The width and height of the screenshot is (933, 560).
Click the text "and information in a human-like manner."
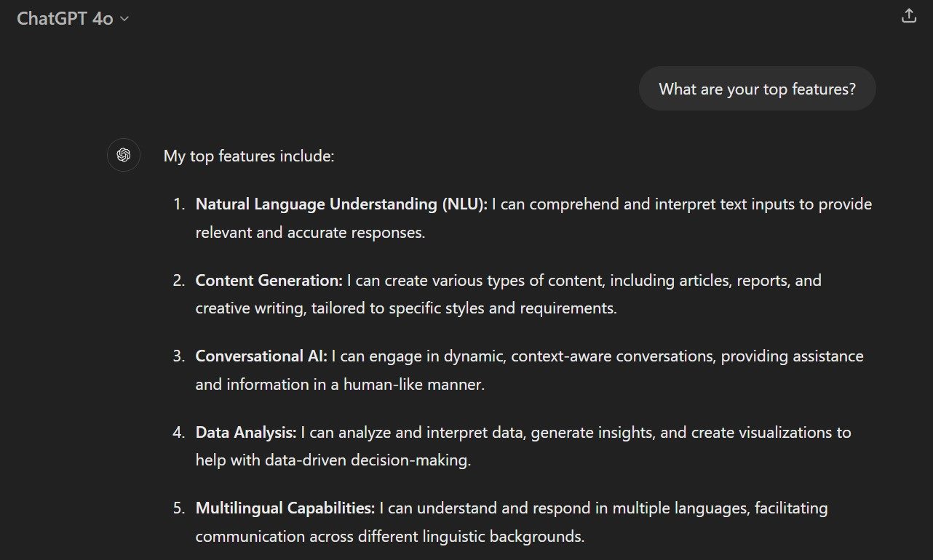click(340, 384)
